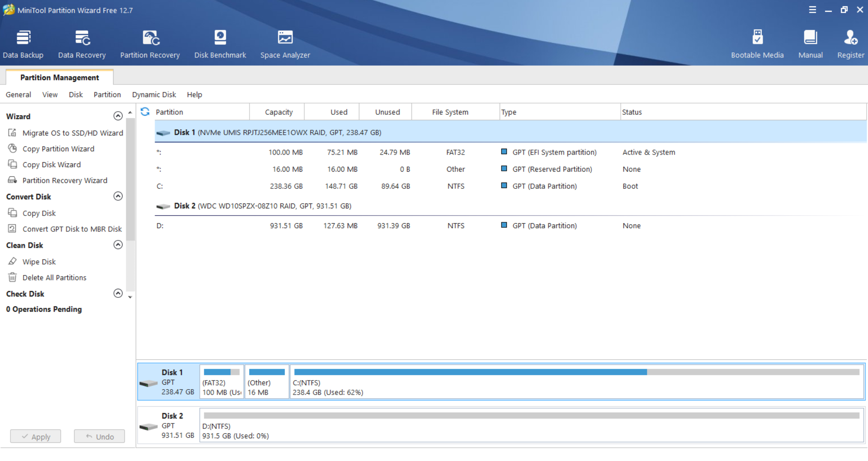Select the C: partition row

pyautogui.click(x=510, y=186)
